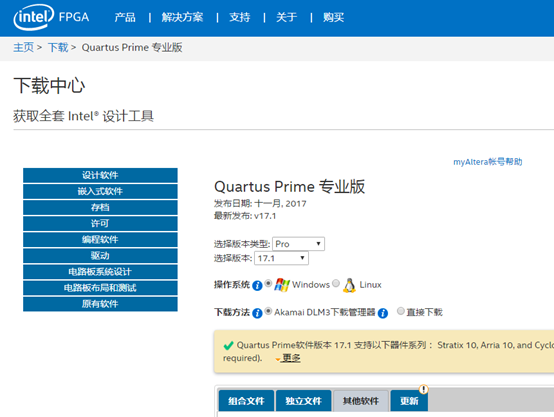Open 关于 menu in top navigation
This screenshot has height=417, width=554.
287,17
